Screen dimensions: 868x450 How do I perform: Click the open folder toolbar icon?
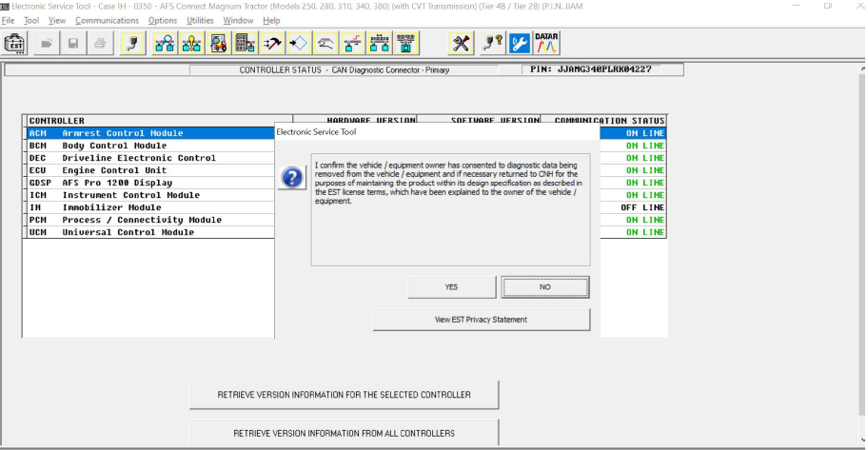coord(47,43)
